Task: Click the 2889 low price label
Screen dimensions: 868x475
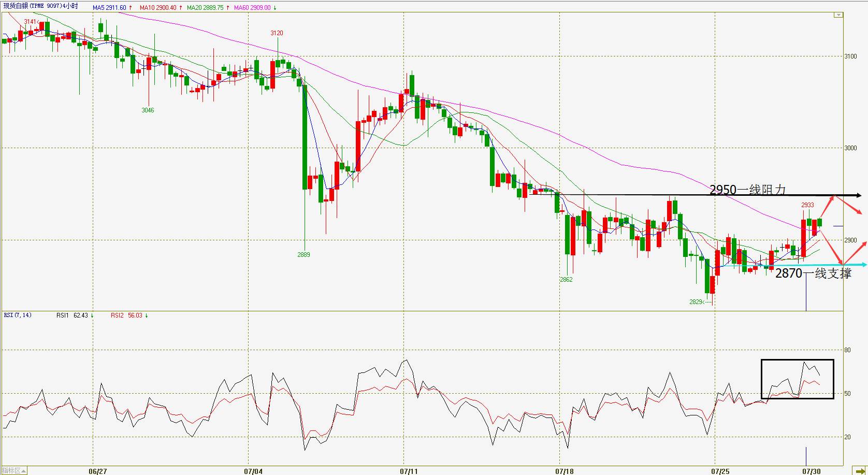Action: click(304, 255)
